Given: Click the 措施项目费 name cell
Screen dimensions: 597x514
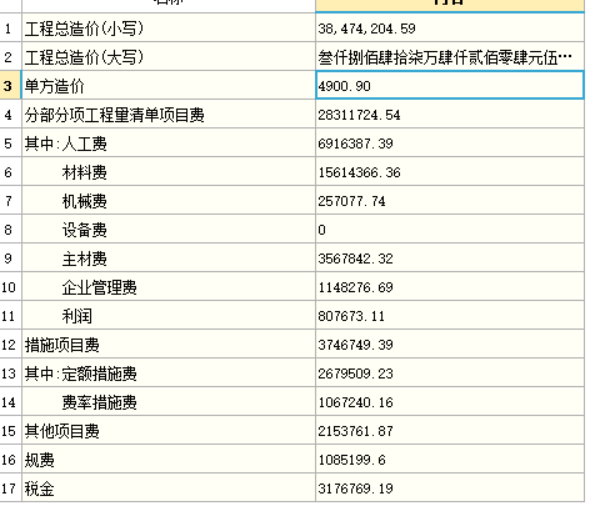Looking at the screenshot, I should [x=169, y=344].
